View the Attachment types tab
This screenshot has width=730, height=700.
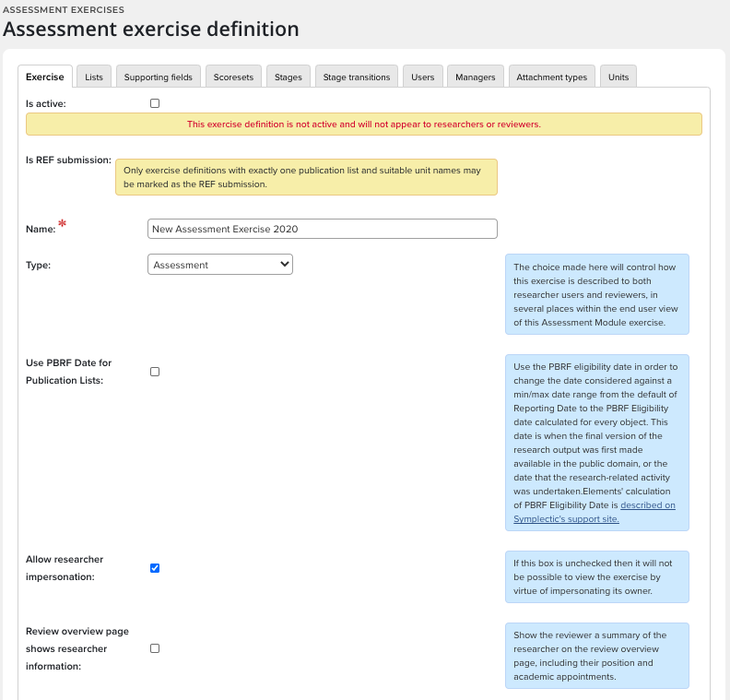click(552, 77)
